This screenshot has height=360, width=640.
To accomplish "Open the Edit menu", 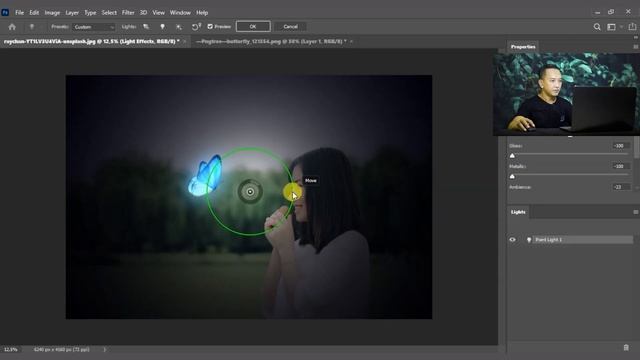I will coord(34,13).
